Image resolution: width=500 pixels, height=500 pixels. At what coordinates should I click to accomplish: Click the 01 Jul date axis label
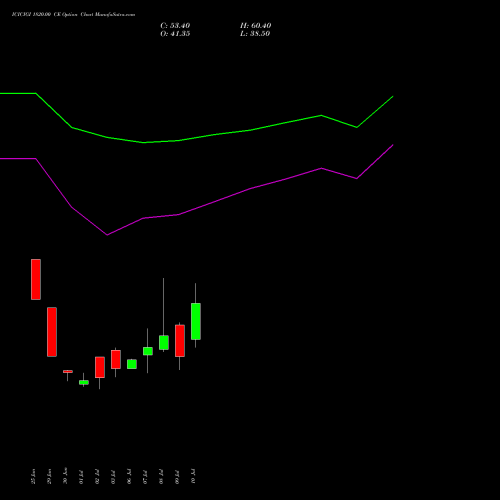click(x=81, y=476)
